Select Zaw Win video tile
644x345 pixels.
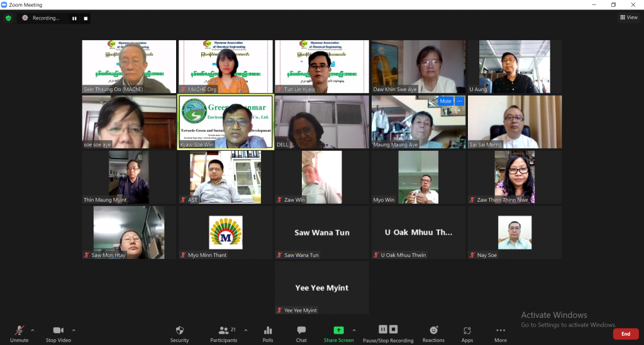point(322,177)
